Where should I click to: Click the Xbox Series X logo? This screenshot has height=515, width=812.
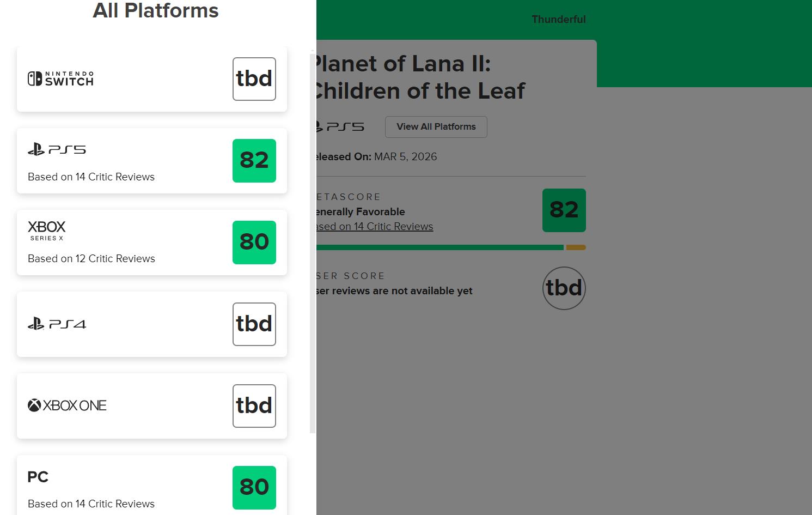47,231
